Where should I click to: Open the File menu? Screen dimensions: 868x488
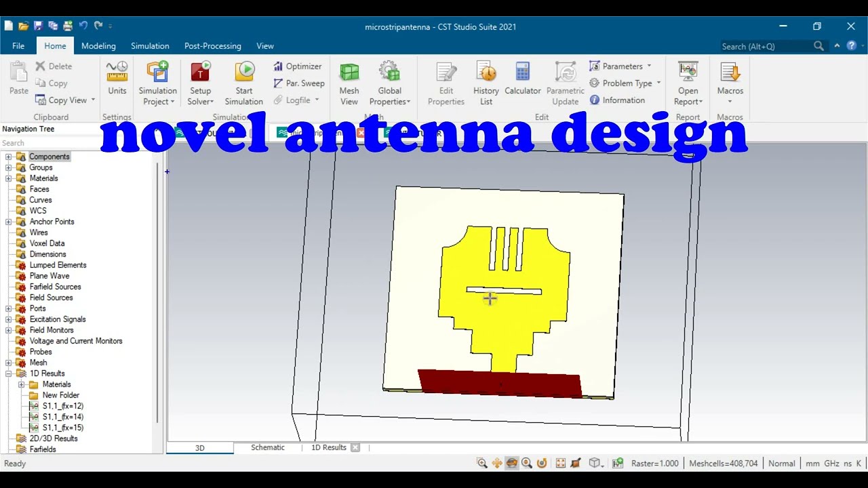coord(18,46)
